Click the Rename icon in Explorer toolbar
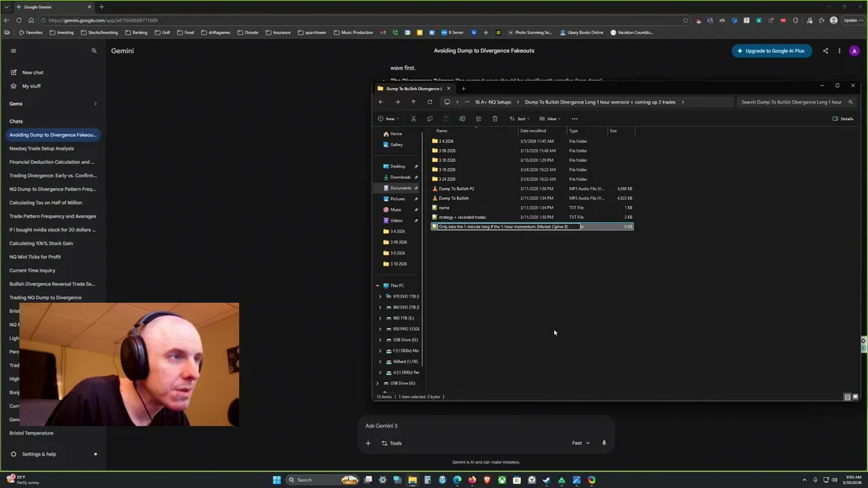 [x=462, y=119]
